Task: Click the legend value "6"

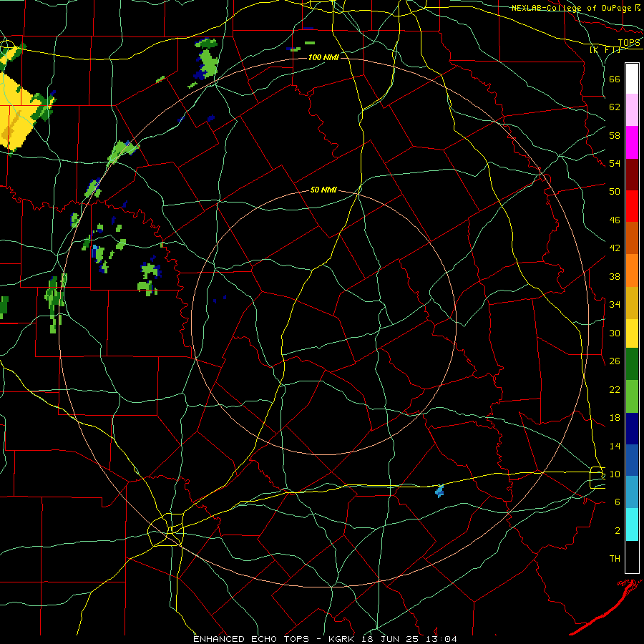Action: [x=617, y=502]
